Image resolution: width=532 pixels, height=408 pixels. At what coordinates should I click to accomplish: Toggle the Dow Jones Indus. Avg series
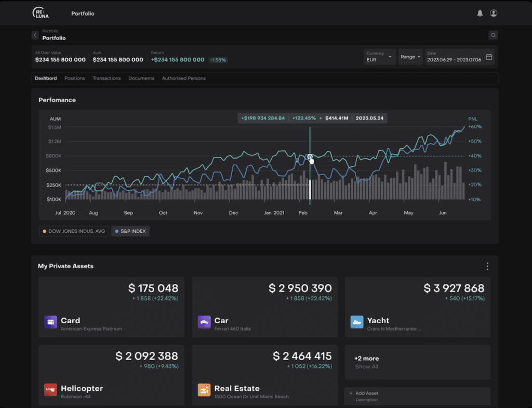click(x=74, y=231)
